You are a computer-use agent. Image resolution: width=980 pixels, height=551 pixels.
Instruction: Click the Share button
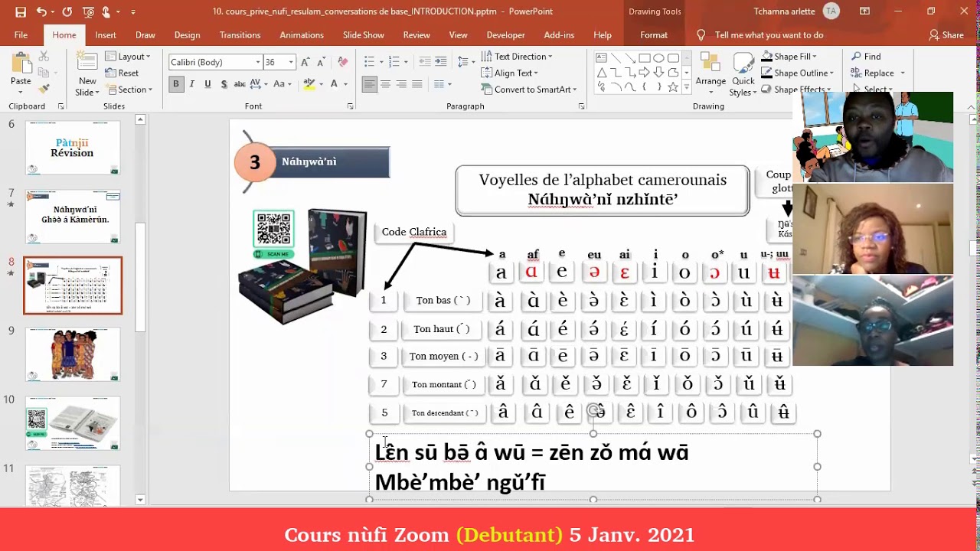946,35
